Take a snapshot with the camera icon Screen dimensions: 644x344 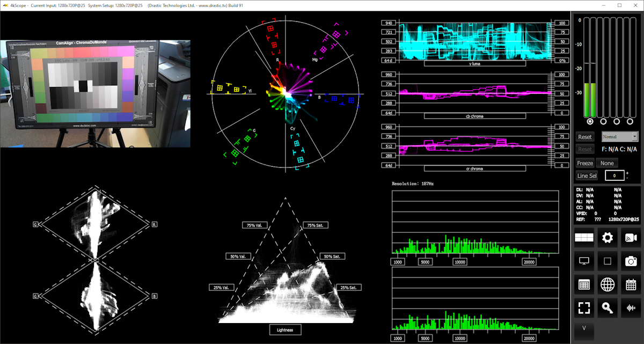click(x=631, y=261)
